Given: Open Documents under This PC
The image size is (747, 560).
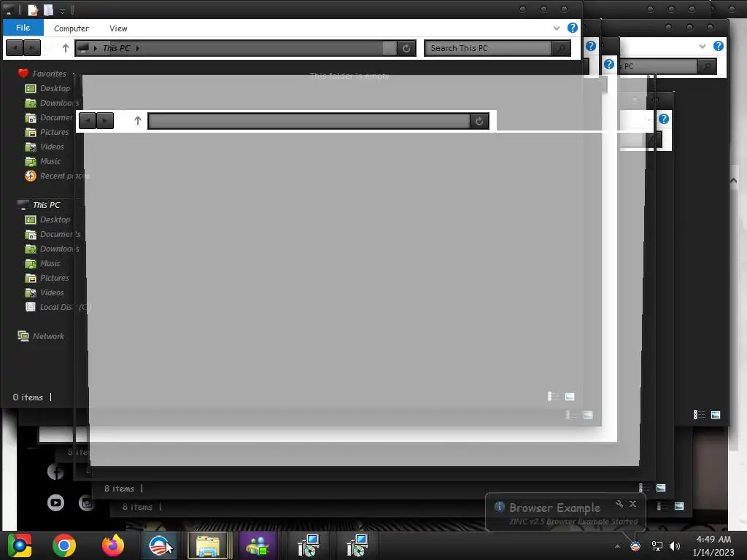Looking at the screenshot, I should coord(53,234).
